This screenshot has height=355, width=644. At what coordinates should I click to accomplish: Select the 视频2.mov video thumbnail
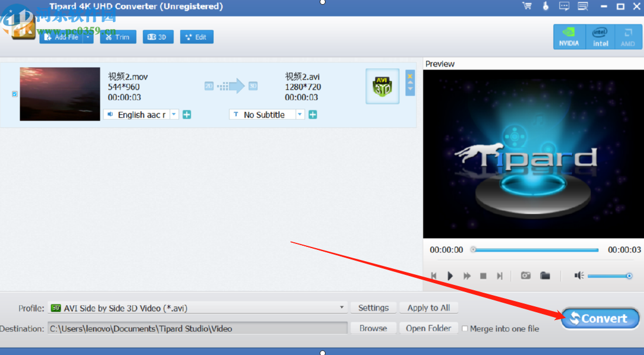pos(60,94)
